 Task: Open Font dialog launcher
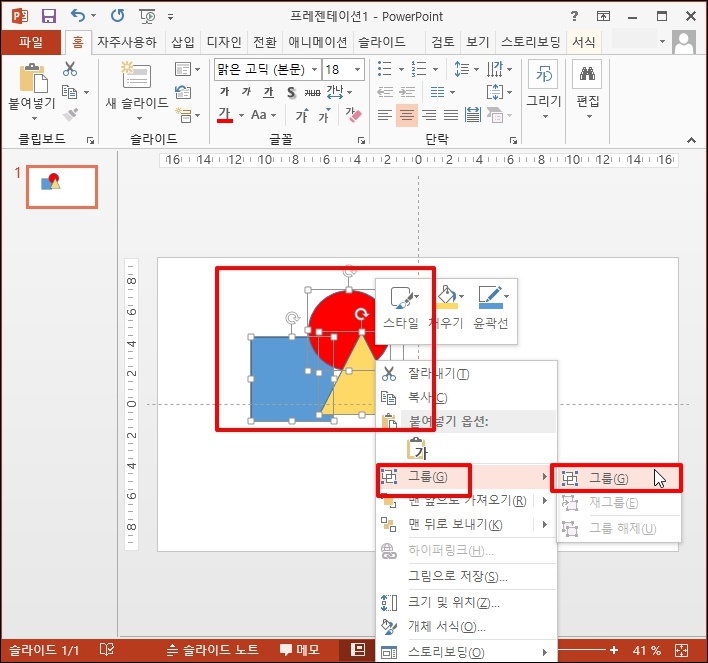pos(361,140)
